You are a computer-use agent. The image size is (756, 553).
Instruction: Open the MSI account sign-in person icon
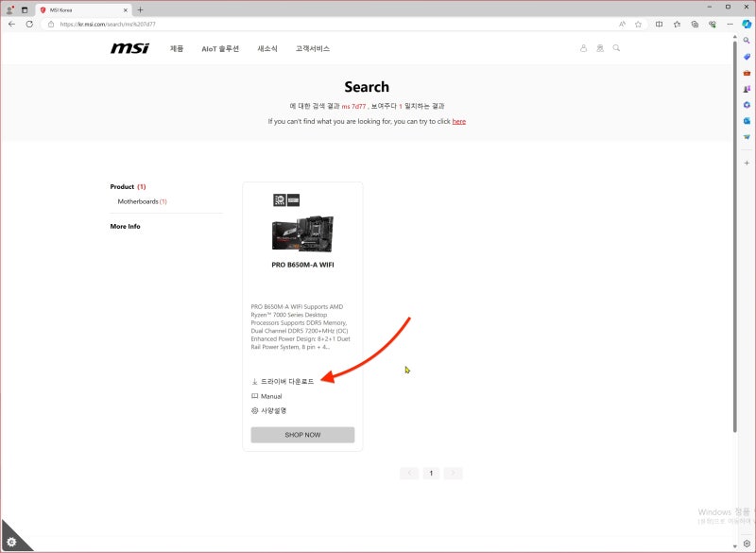click(583, 48)
